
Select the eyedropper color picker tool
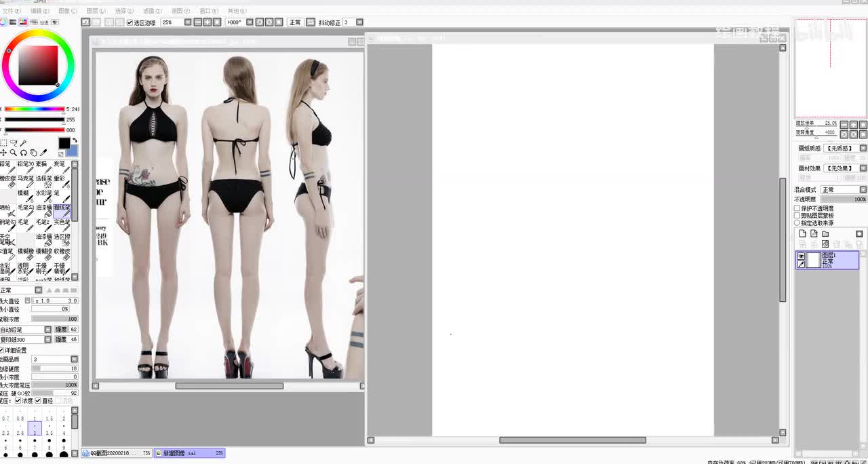click(43, 153)
